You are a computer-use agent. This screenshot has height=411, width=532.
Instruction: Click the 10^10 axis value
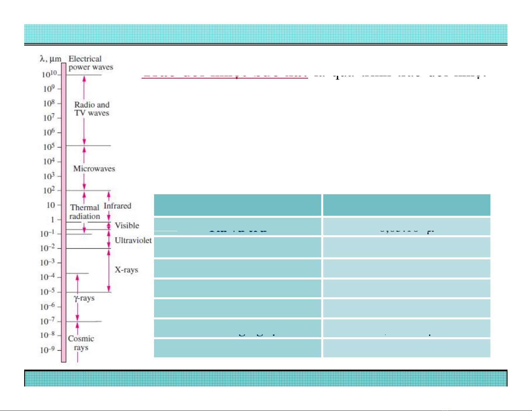coord(49,74)
